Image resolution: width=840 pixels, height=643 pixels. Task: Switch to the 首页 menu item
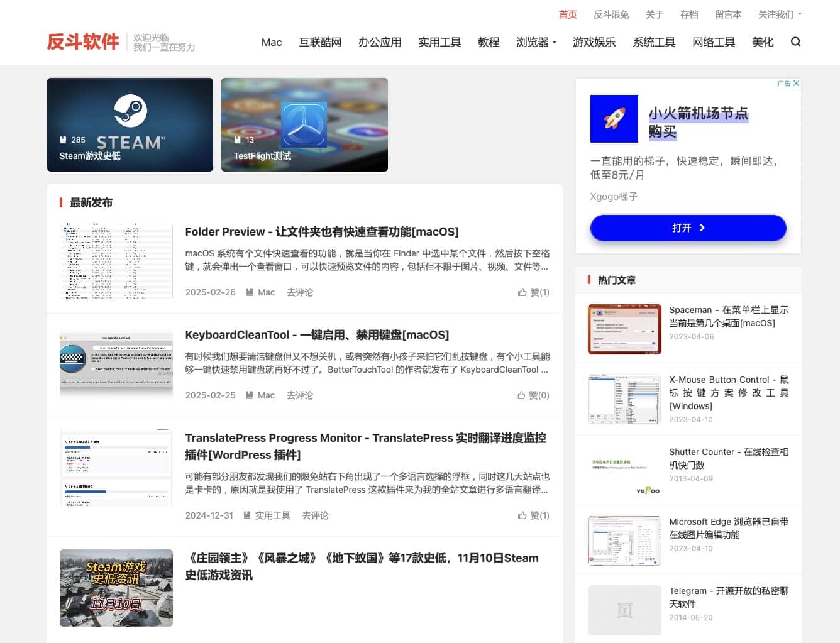tap(567, 14)
